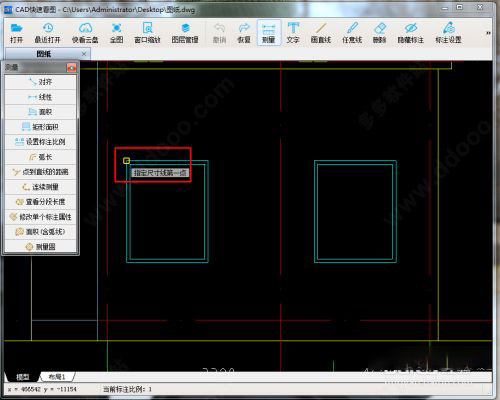
Task: Toggle 隐藏标注 hide annotations
Action: point(411,33)
